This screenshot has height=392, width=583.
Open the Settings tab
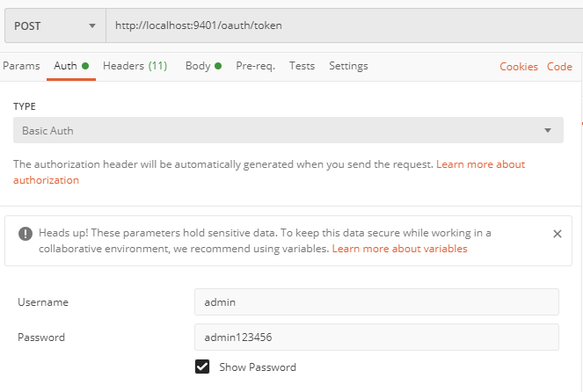click(348, 66)
